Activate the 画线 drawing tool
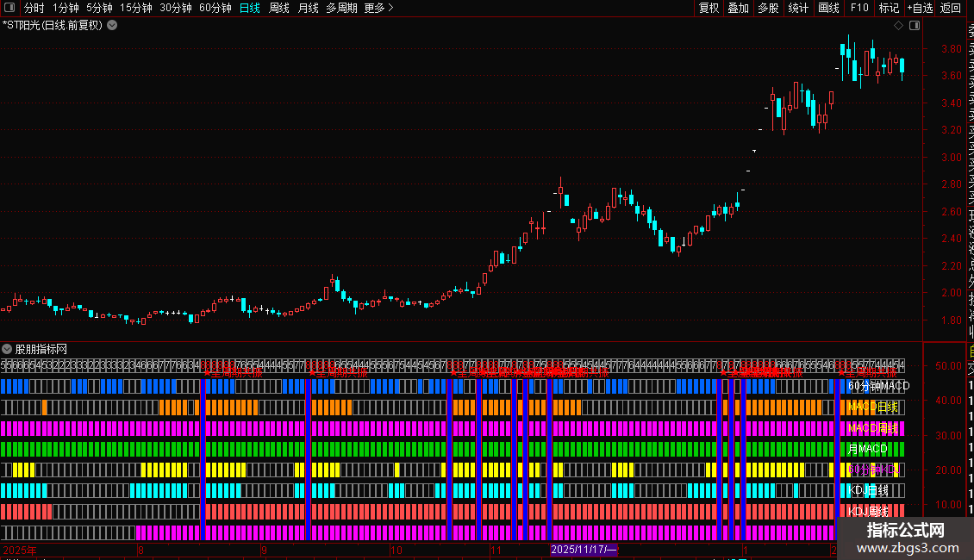The image size is (974, 560). tap(828, 8)
